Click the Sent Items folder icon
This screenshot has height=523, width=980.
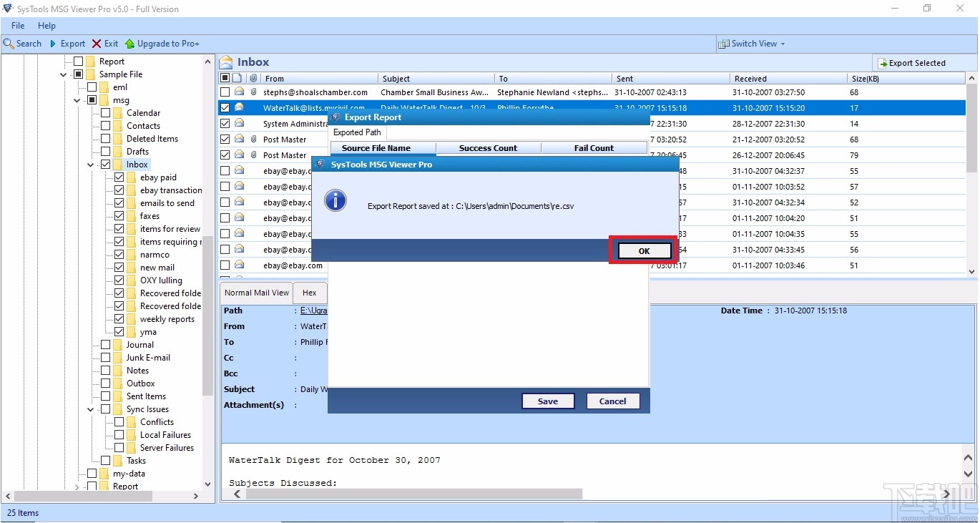coord(118,396)
